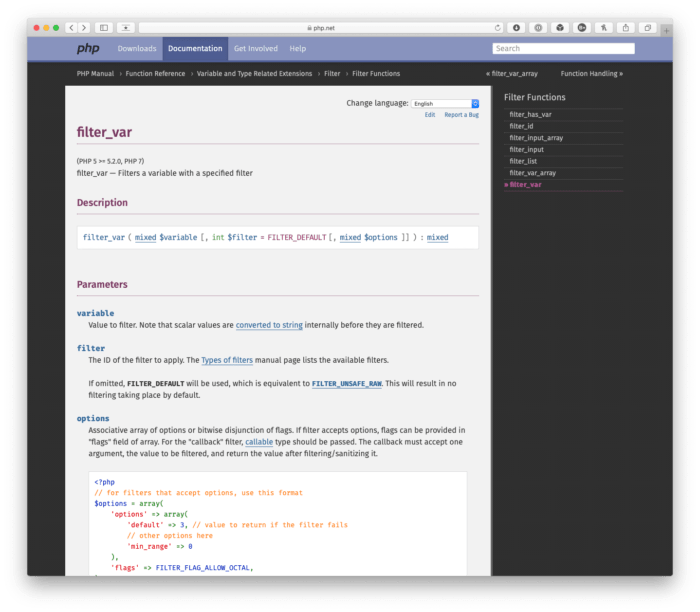Show all tabs overview button

(x=647, y=28)
